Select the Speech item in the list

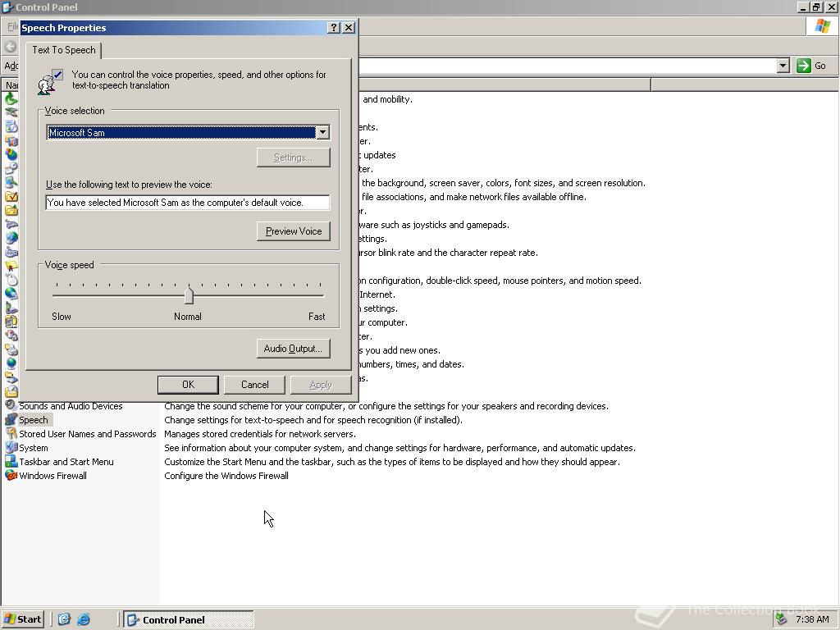pos(33,419)
